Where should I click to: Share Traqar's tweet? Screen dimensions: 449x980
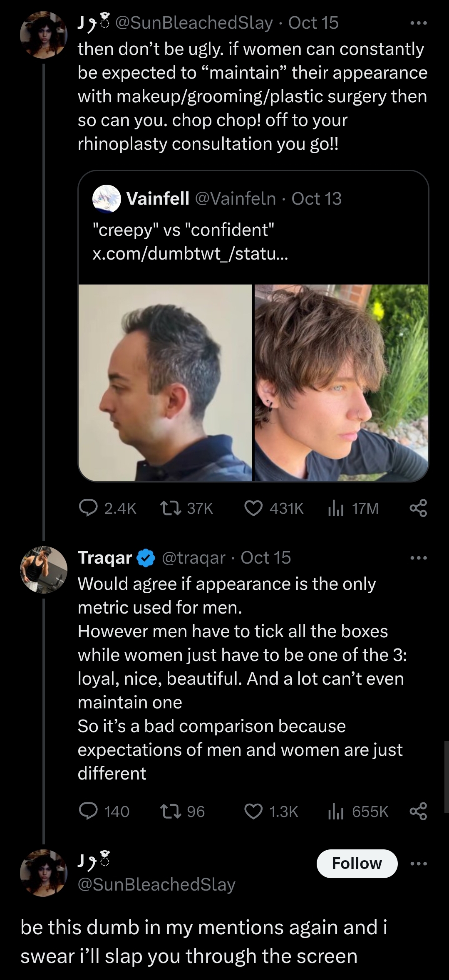point(418,812)
